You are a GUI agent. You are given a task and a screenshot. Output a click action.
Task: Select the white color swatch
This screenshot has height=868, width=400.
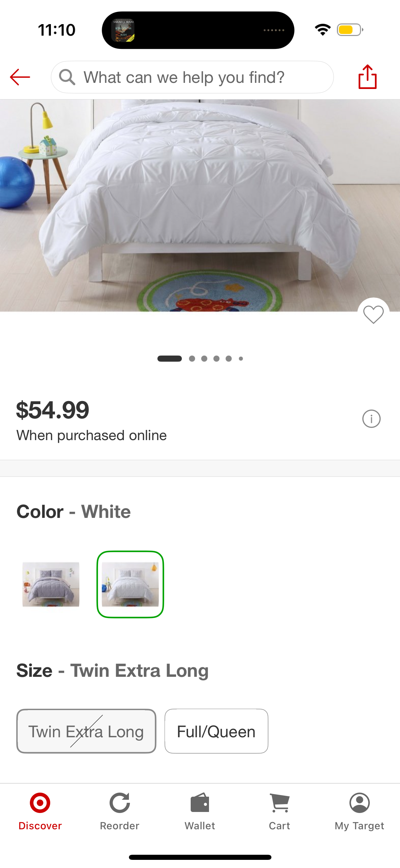(x=130, y=584)
